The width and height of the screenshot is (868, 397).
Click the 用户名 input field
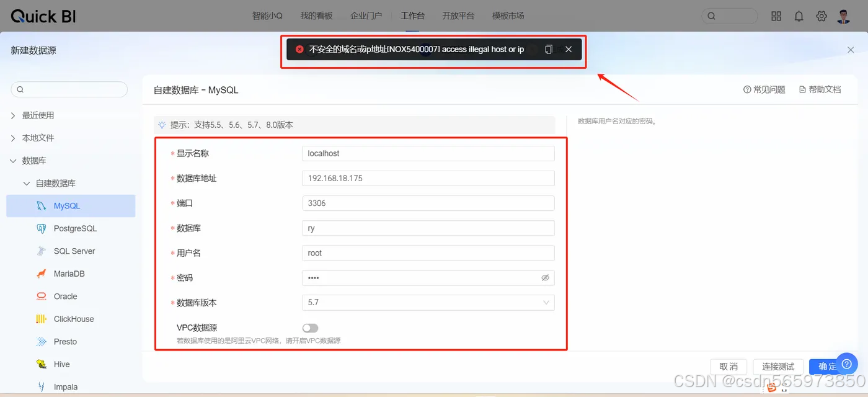(428, 253)
